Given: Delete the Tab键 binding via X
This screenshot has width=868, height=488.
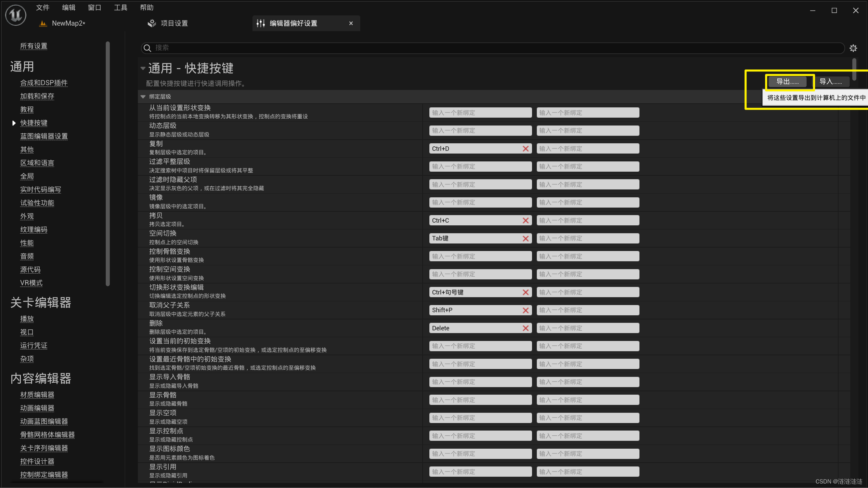Looking at the screenshot, I should [526, 239].
